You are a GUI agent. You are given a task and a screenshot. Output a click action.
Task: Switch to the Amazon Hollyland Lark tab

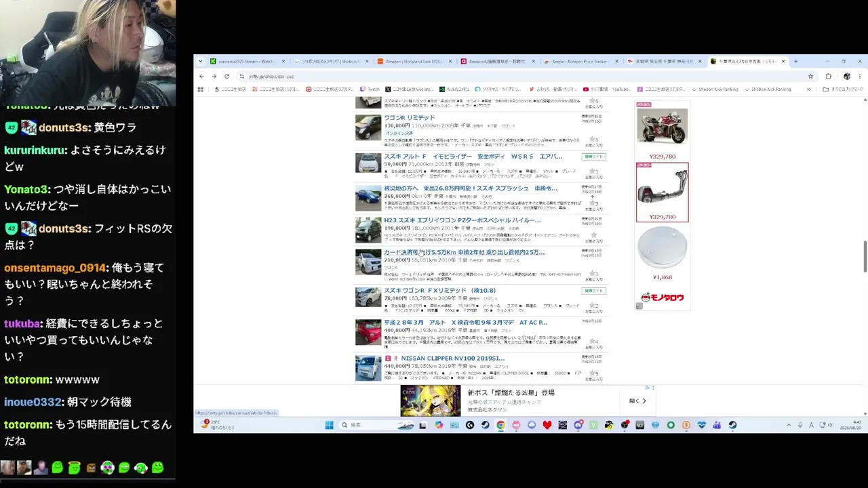point(415,61)
